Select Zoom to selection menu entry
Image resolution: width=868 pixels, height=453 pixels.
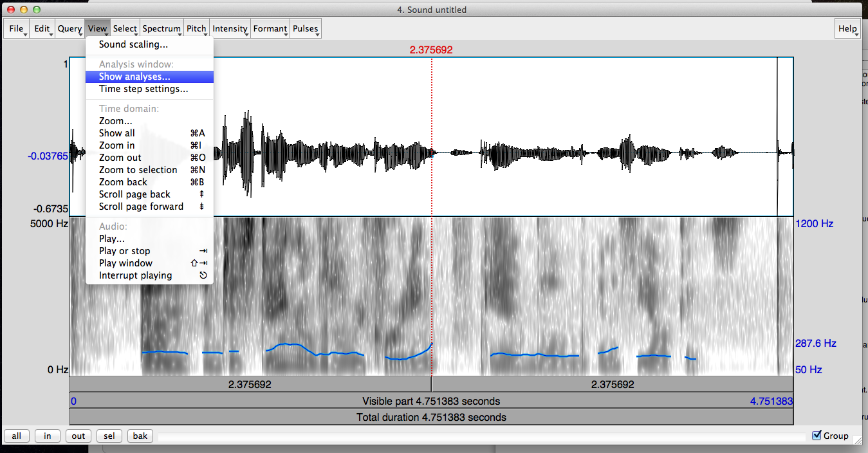(149, 170)
